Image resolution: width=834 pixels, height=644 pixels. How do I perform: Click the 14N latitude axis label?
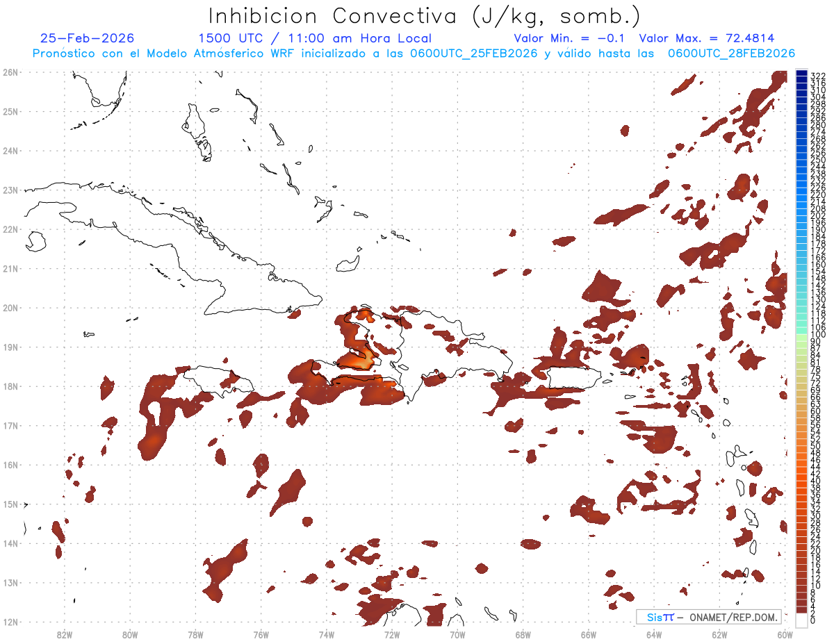pyautogui.click(x=10, y=543)
